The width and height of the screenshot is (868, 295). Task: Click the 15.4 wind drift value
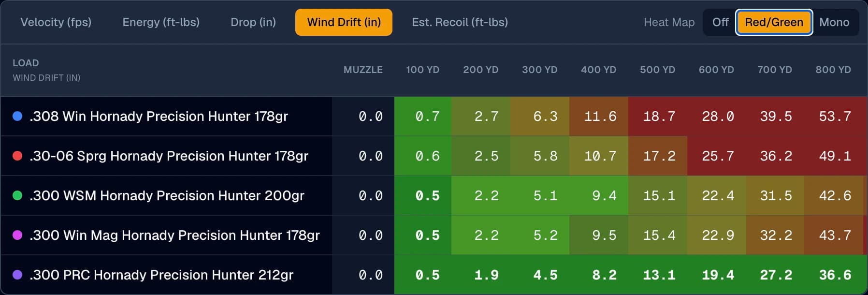point(658,235)
